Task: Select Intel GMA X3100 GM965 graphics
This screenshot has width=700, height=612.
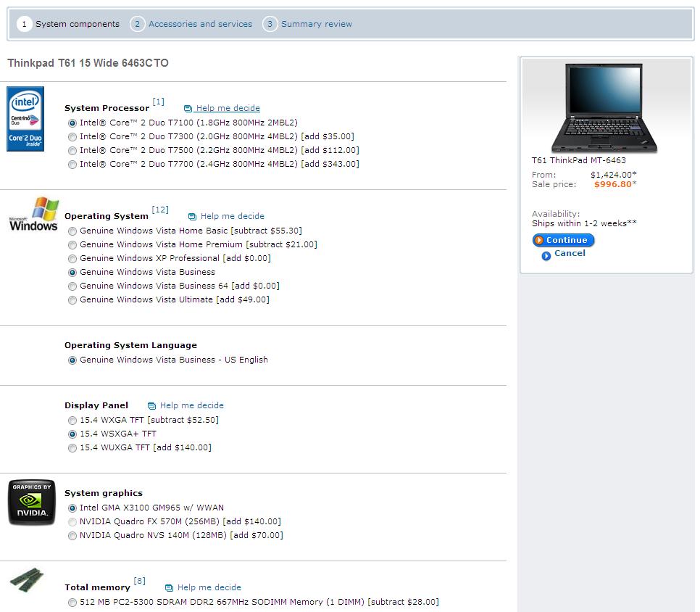Action: pos(72,508)
